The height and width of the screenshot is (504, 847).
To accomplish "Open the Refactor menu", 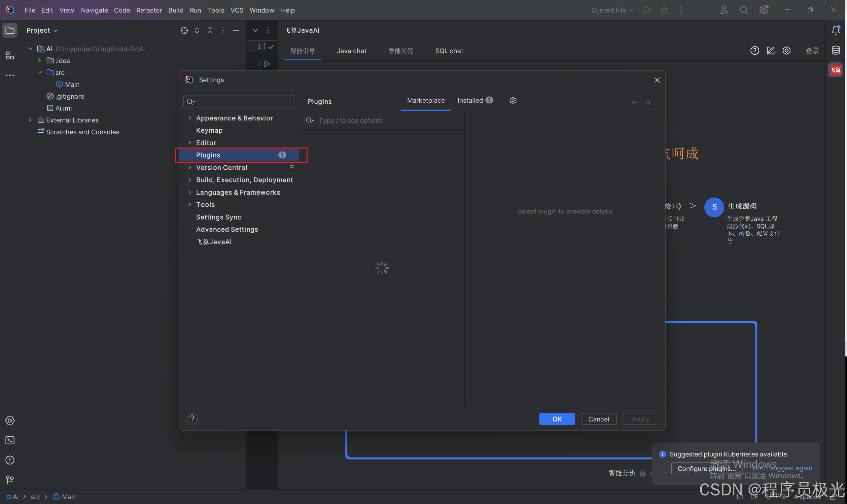I will 149,10.
